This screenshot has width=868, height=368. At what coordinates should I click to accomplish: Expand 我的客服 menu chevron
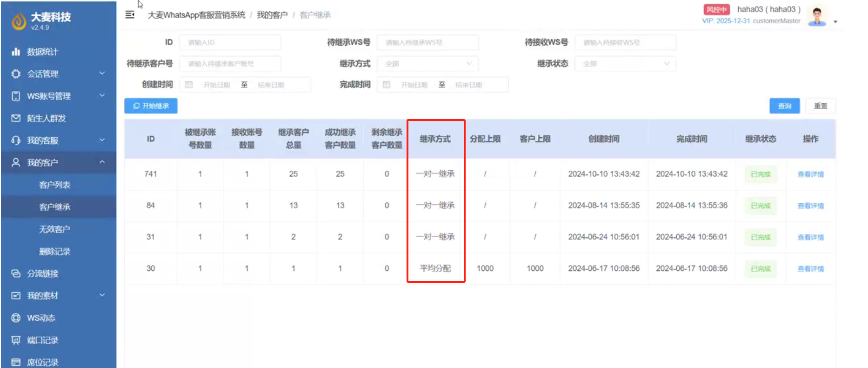coord(102,140)
